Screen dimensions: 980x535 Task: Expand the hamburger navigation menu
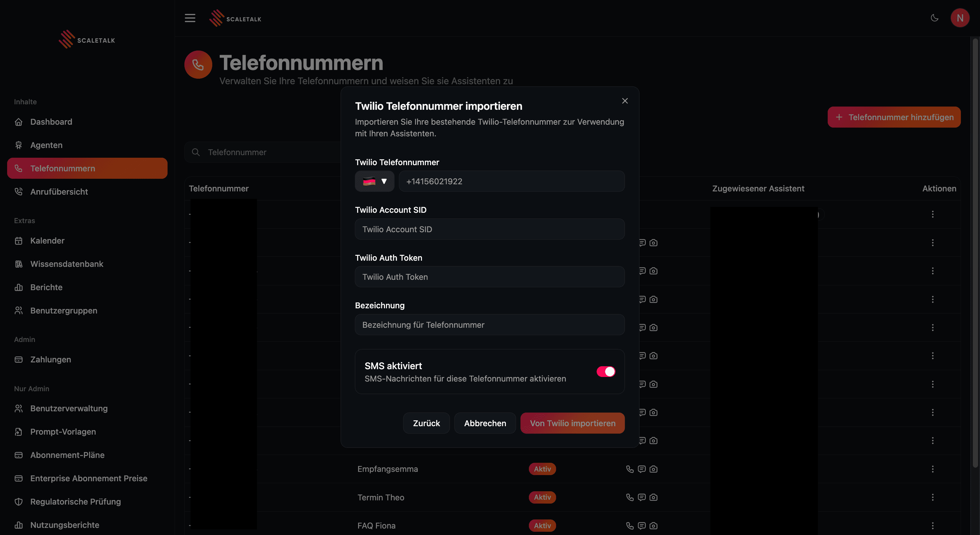click(x=190, y=18)
